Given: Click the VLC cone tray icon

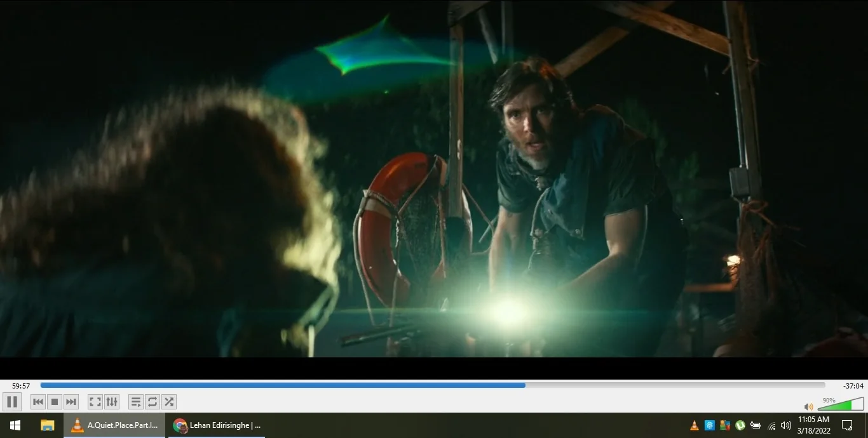Looking at the screenshot, I should pos(695,425).
